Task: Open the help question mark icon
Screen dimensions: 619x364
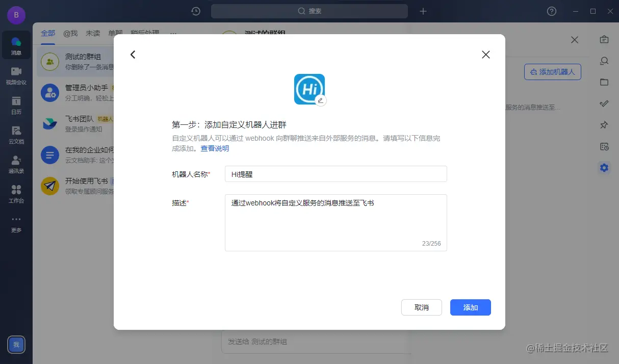Action: pos(552,11)
